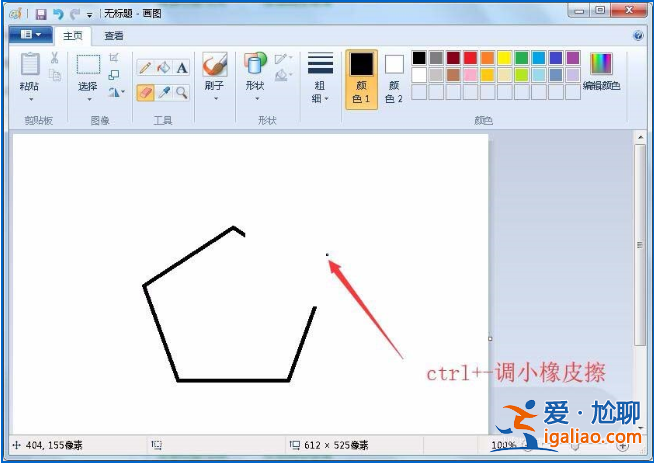
Task: Pick the purple color swatch in top row
Action: pos(573,58)
